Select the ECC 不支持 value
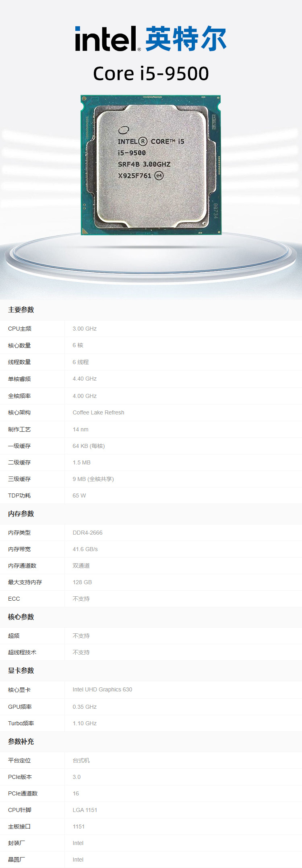The height and width of the screenshot is (868, 302). [81, 599]
